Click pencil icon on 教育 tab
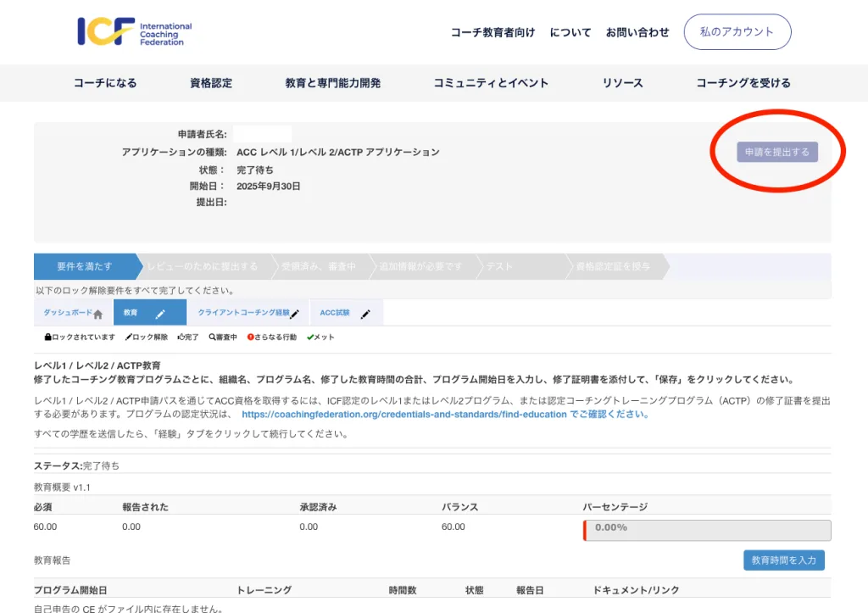The width and height of the screenshot is (868, 613). 160,314
